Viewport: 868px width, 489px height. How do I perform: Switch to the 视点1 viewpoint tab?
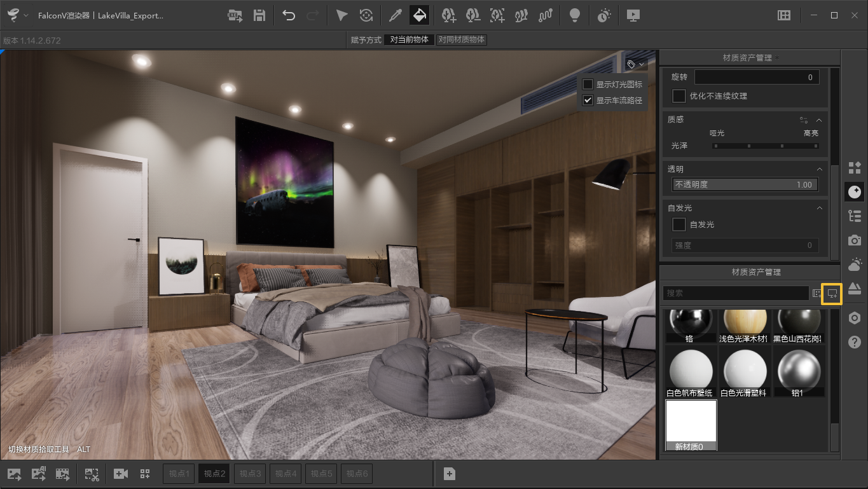coord(178,473)
